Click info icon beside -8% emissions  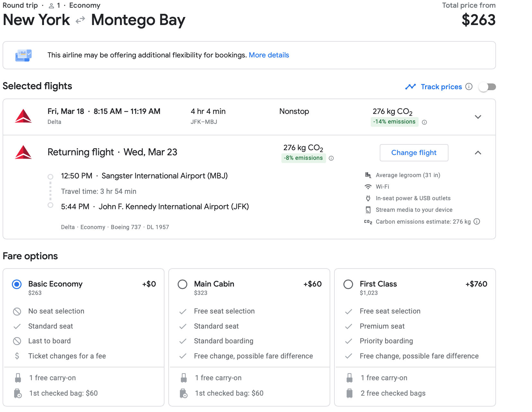(331, 158)
